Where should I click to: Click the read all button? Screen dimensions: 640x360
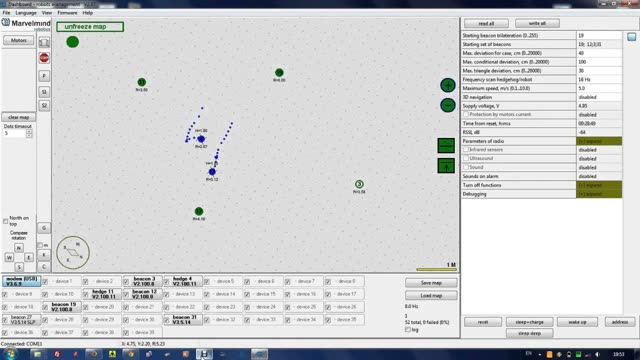[x=486, y=23]
